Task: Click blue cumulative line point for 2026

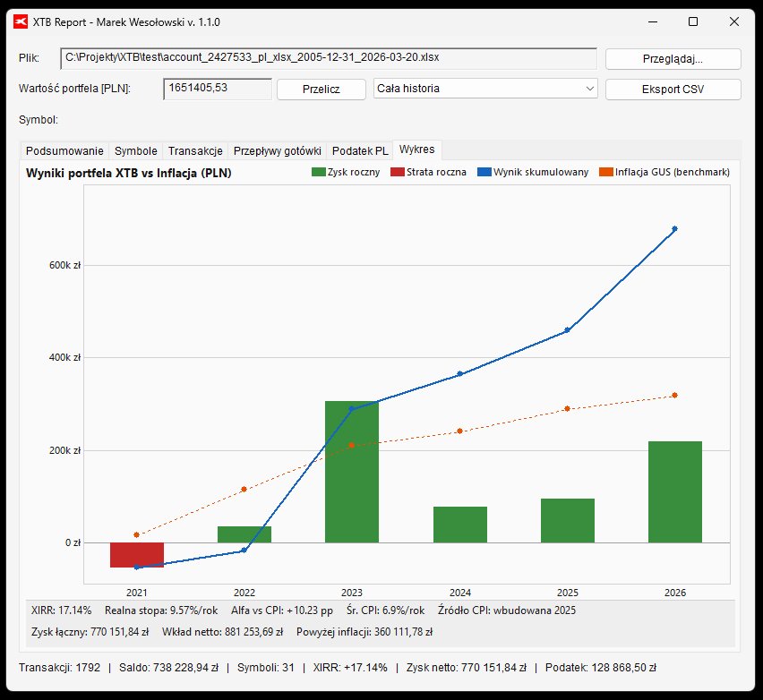Action: coord(674,228)
